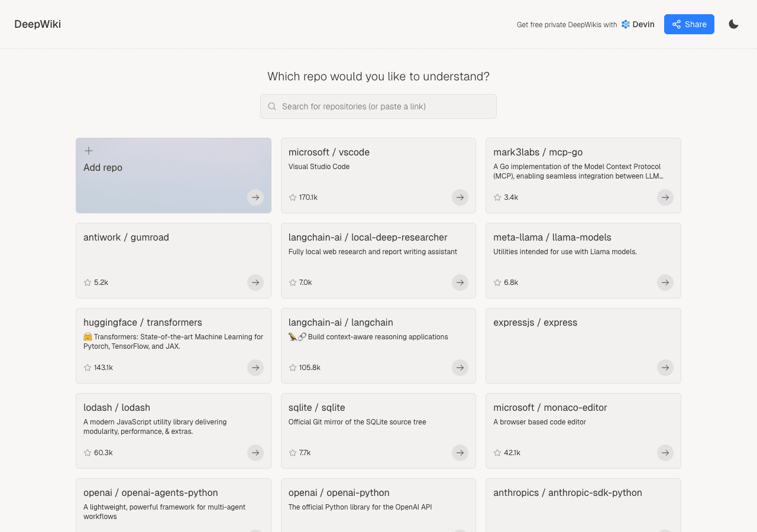Screen dimensions: 757x532
Task: Click the Devin logo icon in the header
Action: [x=625, y=24]
